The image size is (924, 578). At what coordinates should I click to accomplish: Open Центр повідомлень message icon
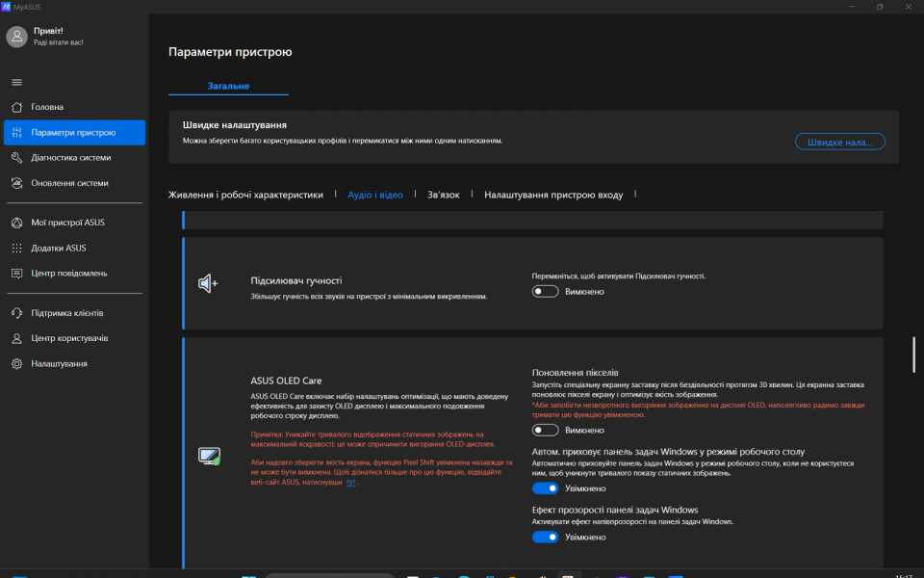16,274
